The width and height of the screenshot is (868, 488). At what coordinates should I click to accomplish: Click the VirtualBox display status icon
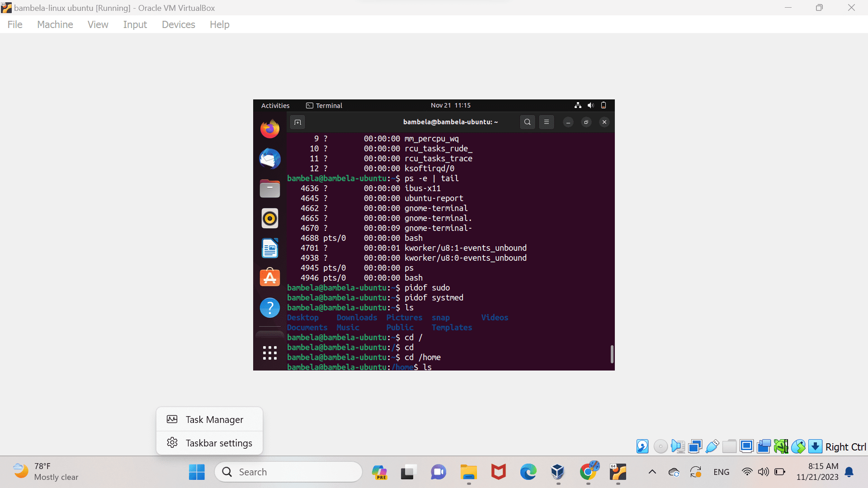[x=746, y=446]
